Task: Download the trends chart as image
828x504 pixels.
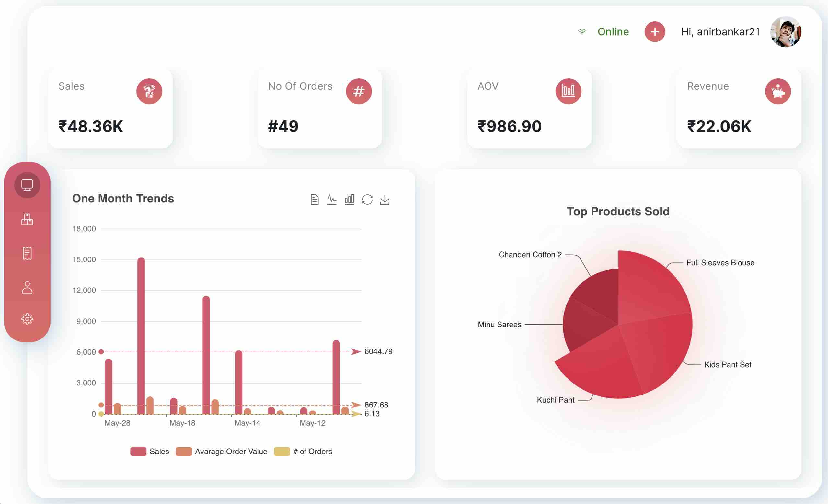Action: pos(385,199)
